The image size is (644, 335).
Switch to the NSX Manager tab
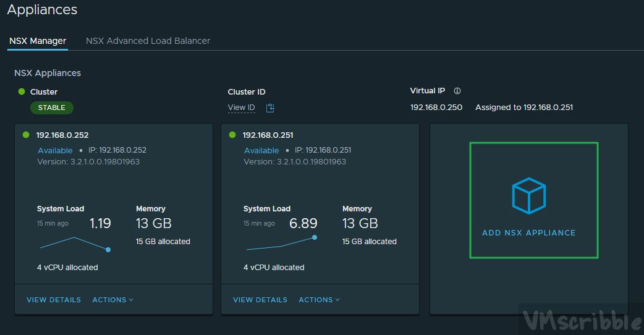tap(38, 41)
